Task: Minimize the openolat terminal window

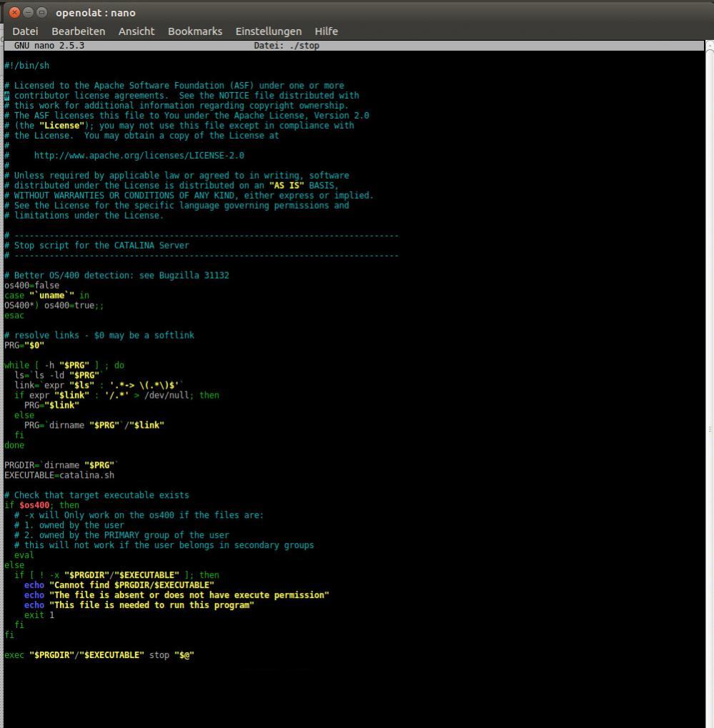Action: click(28, 13)
